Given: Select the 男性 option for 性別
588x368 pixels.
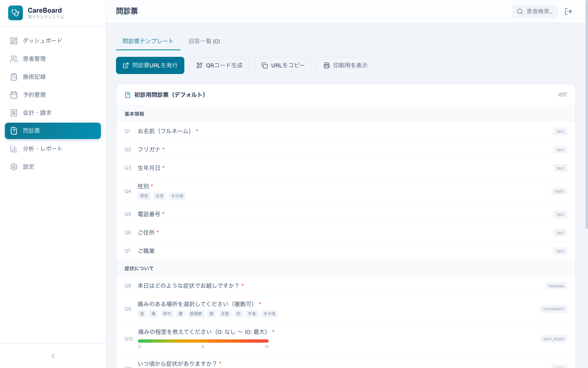Looking at the screenshot, I should [144, 196].
